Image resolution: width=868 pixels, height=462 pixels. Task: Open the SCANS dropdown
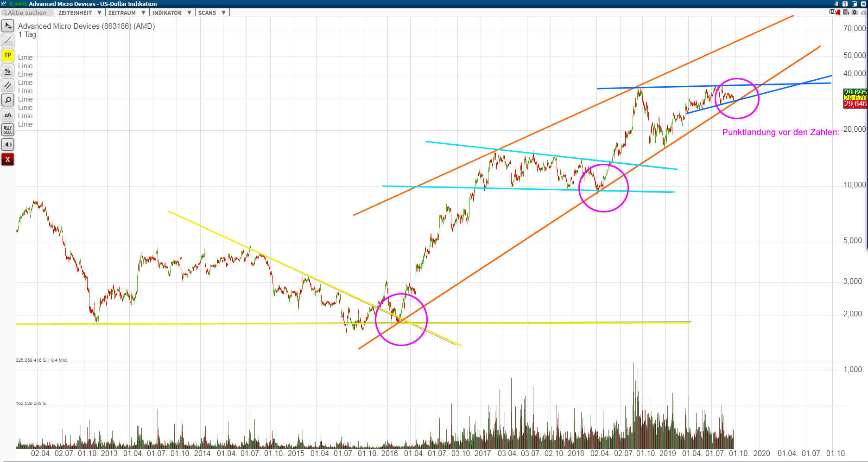(212, 13)
